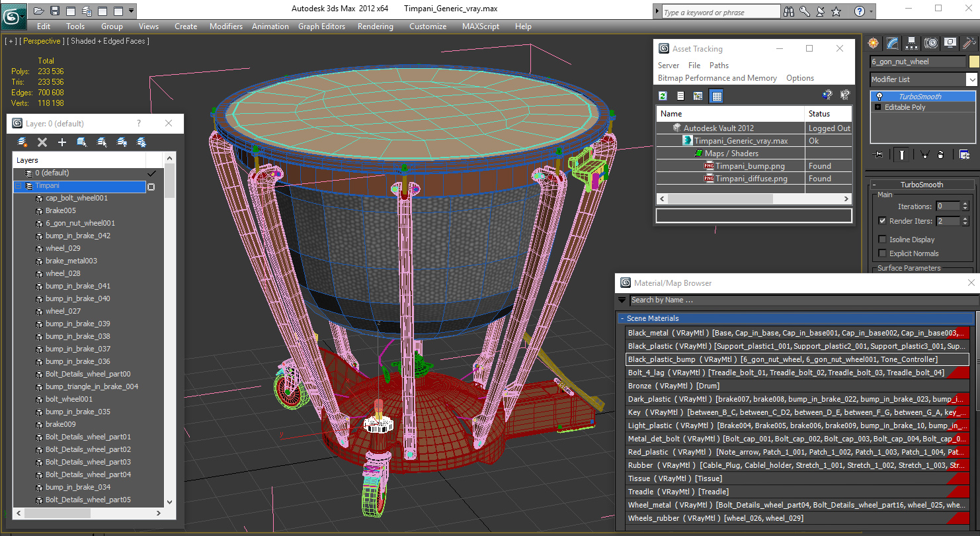
Task: Click the Iterations spinner arrows
Action: pyautogui.click(x=965, y=206)
